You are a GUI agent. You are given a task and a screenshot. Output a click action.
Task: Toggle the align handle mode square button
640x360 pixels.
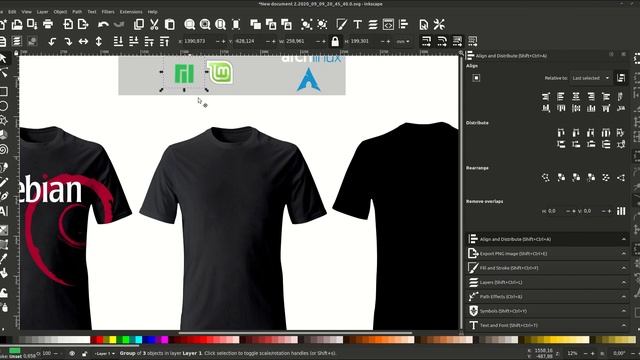(476, 78)
